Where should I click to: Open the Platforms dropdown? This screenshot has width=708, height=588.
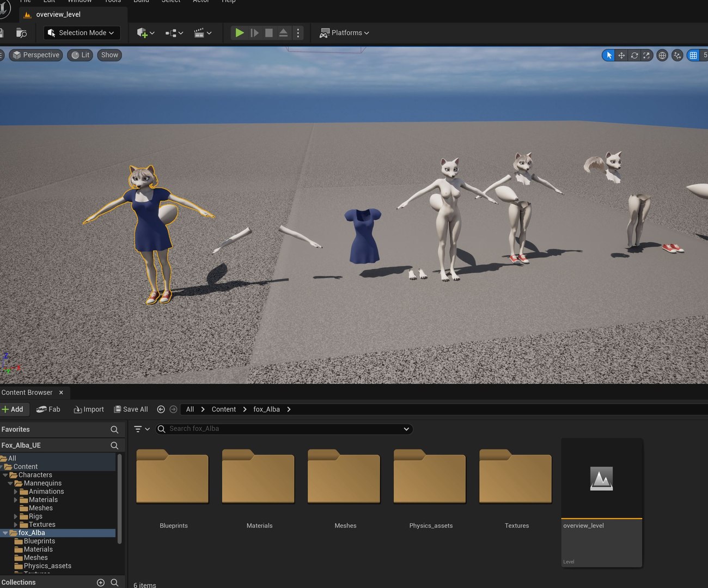[344, 33]
